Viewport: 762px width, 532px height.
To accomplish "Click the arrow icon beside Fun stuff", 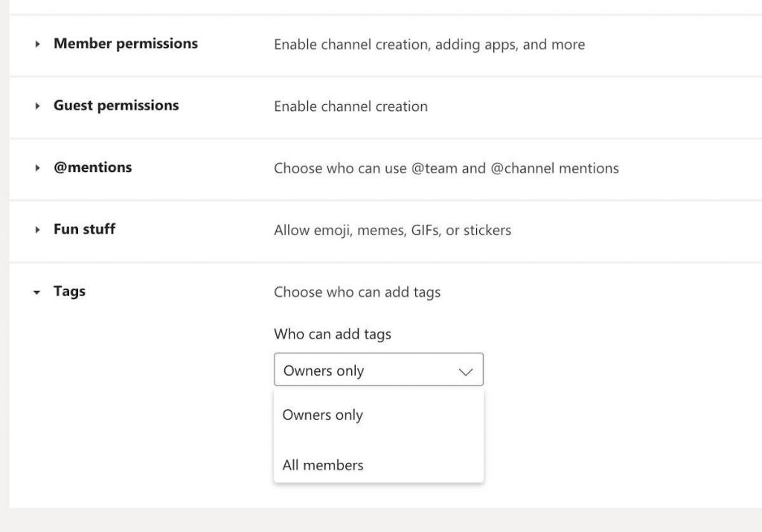I will tap(36, 229).
